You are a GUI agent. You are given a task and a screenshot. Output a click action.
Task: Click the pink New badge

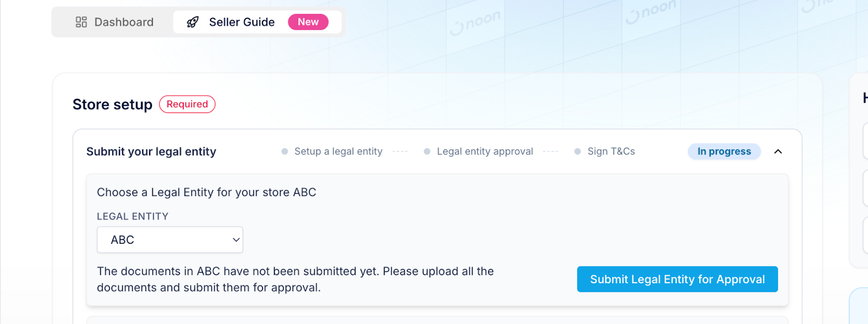click(308, 22)
